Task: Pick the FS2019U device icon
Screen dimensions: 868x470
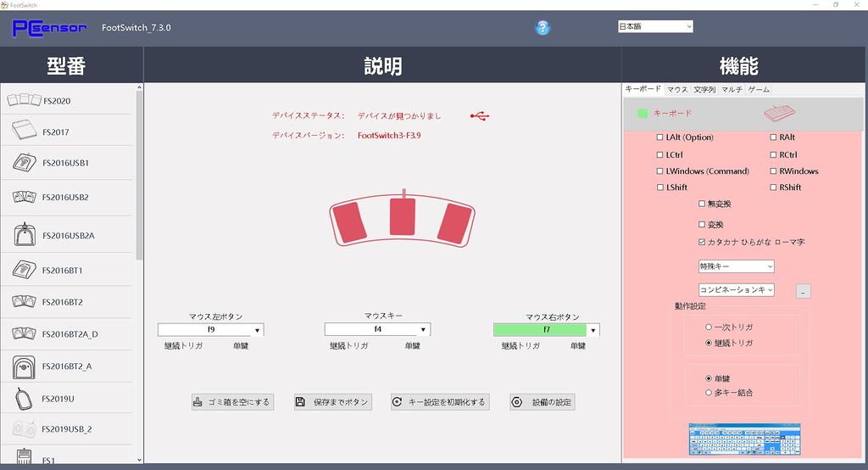Action: (x=24, y=398)
